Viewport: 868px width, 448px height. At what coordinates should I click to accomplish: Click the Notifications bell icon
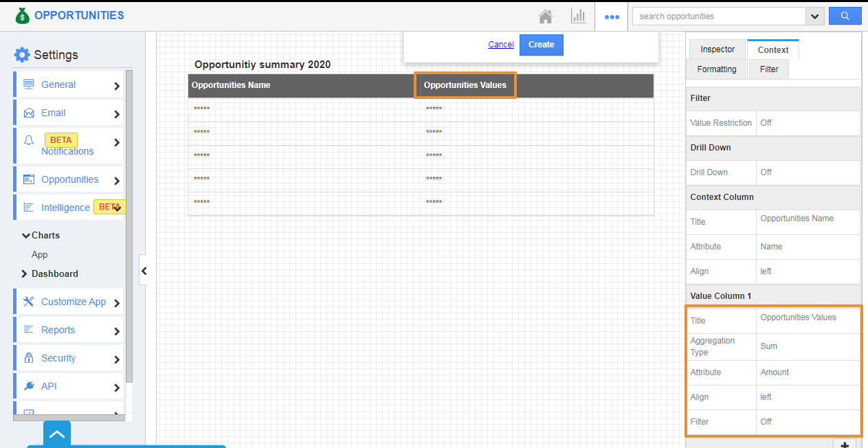pyautogui.click(x=29, y=140)
